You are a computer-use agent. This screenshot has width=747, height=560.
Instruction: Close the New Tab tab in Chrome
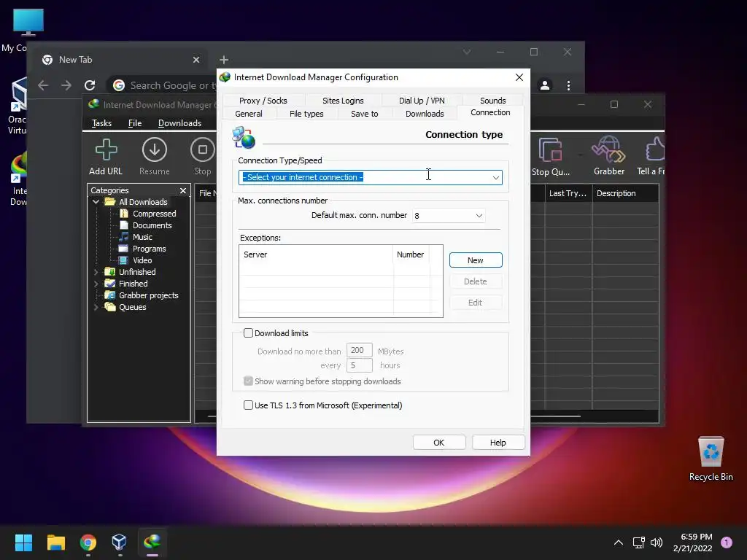point(196,60)
